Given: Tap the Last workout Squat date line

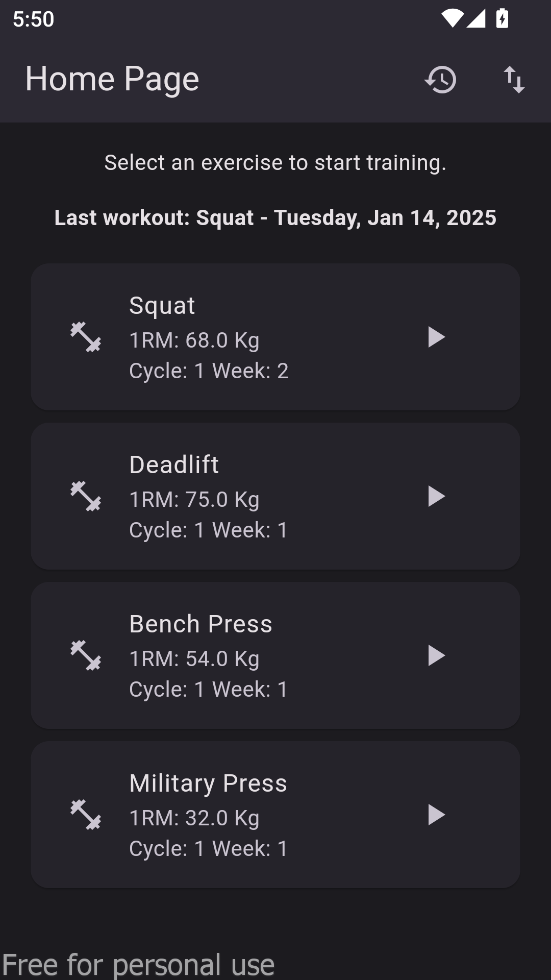Looking at the screenshot, I should point(275,218).
